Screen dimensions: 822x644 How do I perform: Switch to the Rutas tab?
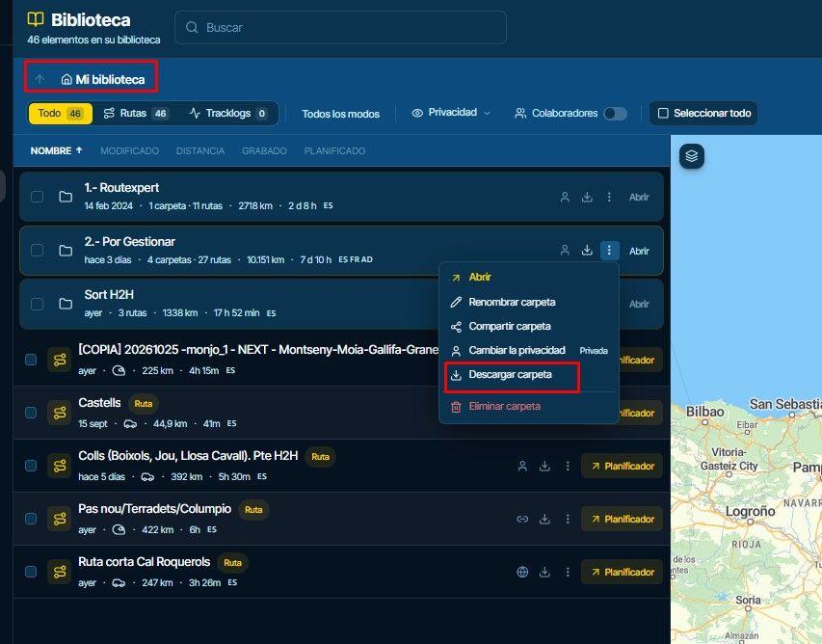point(136,113)
